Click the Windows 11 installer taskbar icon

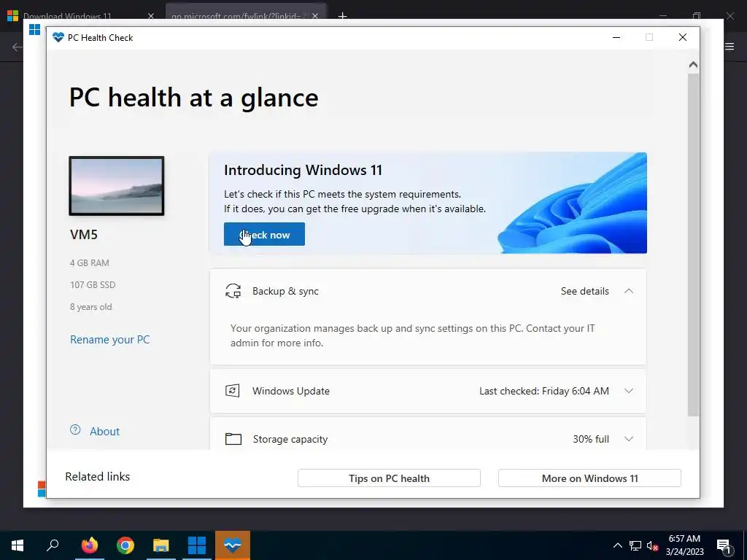click(197, 545)
